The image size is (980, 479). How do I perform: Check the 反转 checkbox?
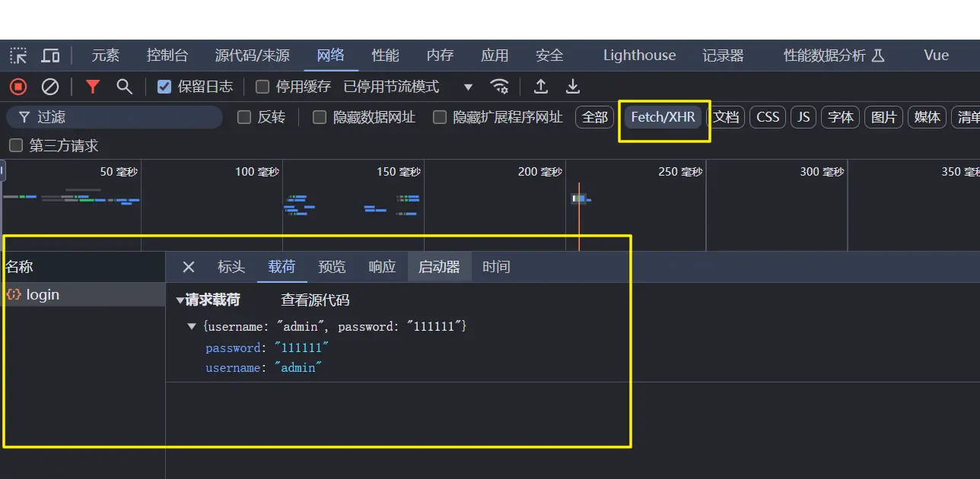(x=244, y=117)
